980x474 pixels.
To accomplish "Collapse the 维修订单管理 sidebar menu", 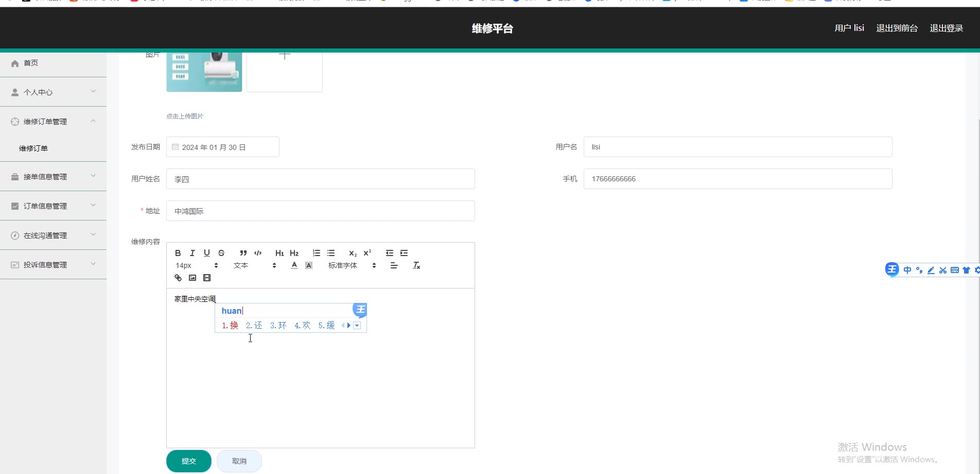I will tap(53, 122).
